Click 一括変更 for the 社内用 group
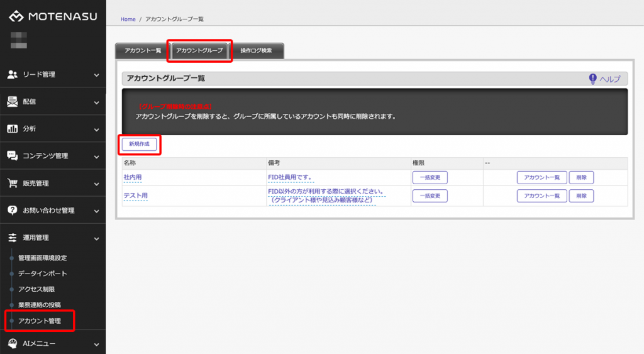The width and height of the screenshot is (644, 354). [430, 177]
